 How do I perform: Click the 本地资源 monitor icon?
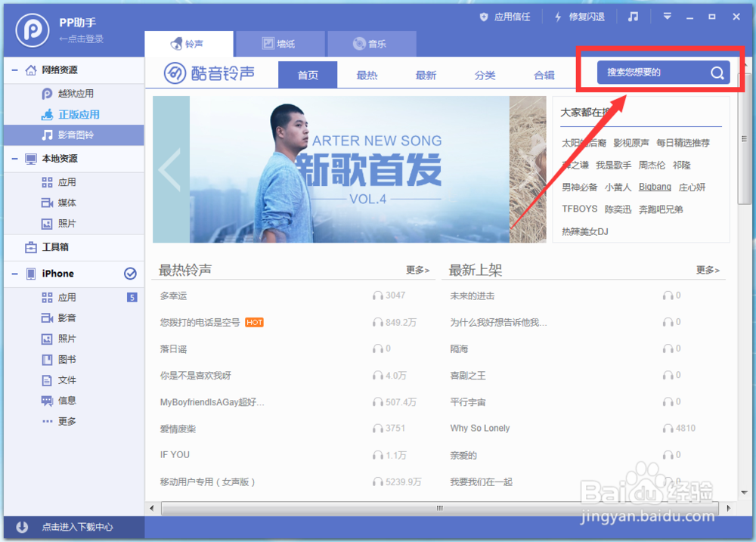pos(31,159)
